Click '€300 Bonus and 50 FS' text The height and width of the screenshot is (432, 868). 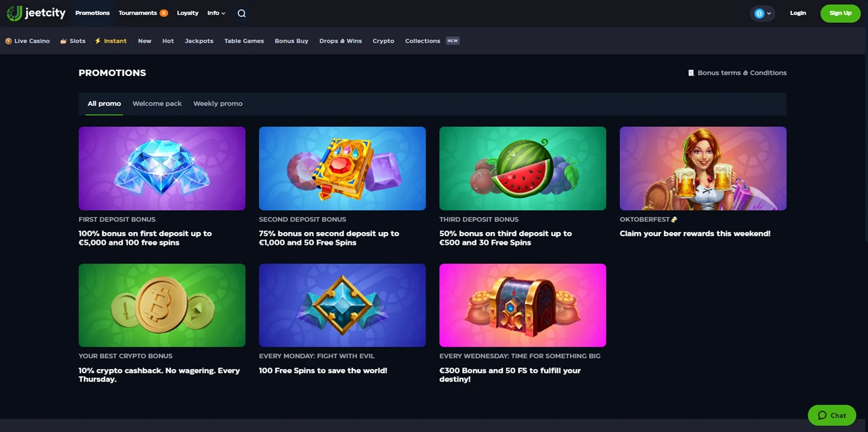point(510,375)
